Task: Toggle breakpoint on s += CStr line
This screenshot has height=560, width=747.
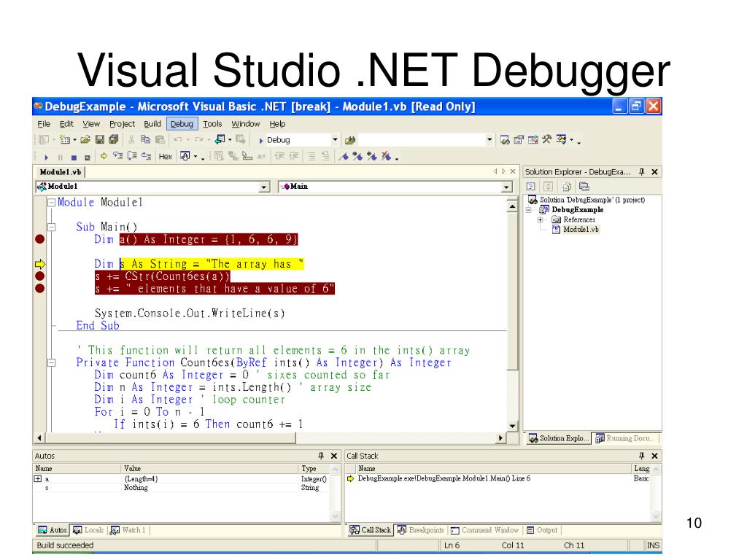Action: pos(40,276)
